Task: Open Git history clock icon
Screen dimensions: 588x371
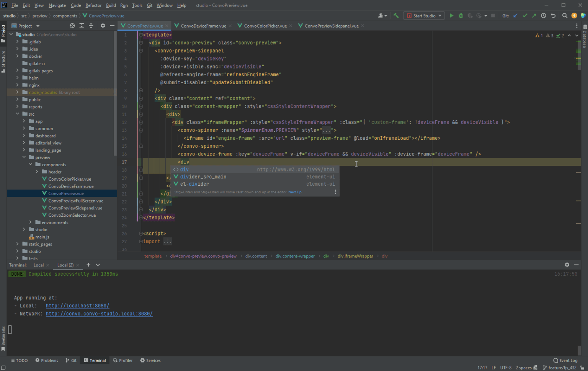Action: 544,16
